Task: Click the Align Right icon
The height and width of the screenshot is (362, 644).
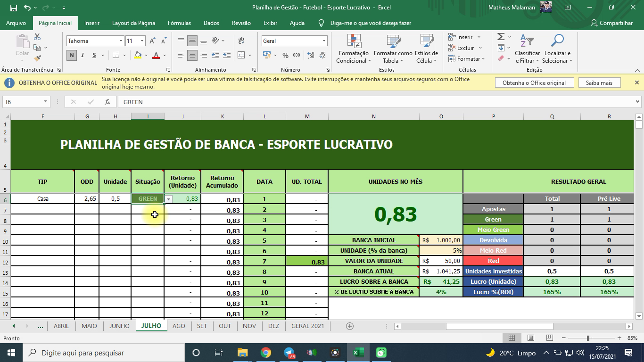Action: [204, 55]
